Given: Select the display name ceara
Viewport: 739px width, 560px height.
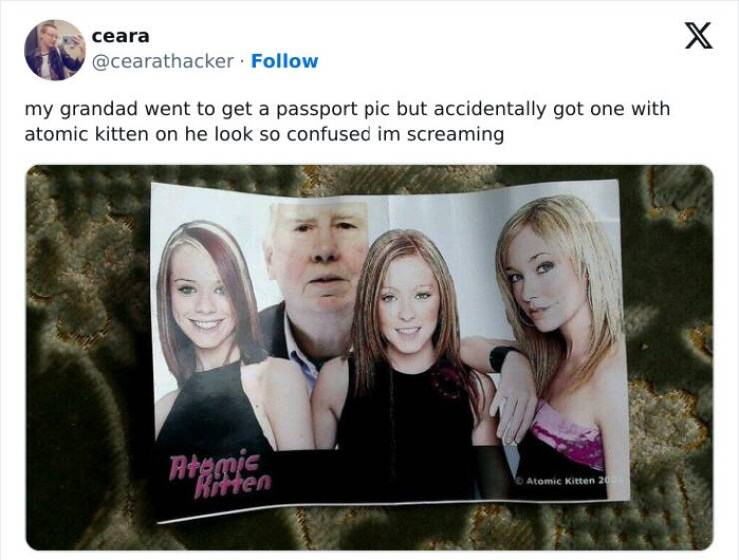Looking at the screenshot, I should [x=120, y=36].
